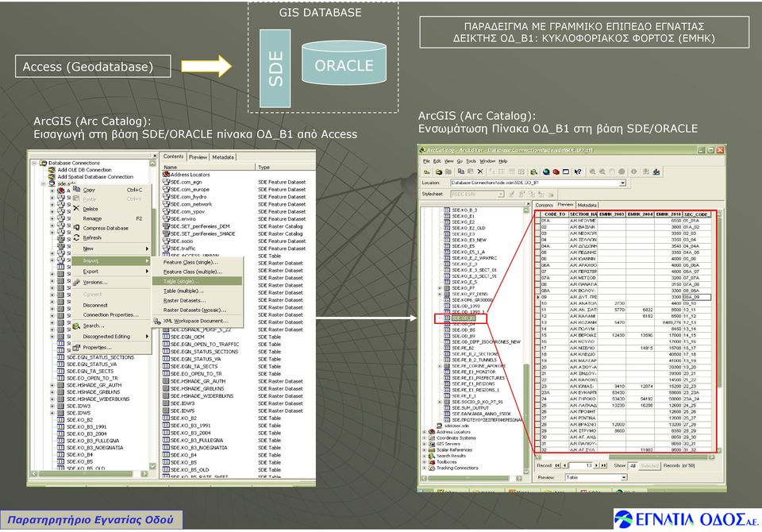The width and height of the screenshot is (762, 532).
Task: Click the Compress Database icon in context menu
Action: pos(76,228)
